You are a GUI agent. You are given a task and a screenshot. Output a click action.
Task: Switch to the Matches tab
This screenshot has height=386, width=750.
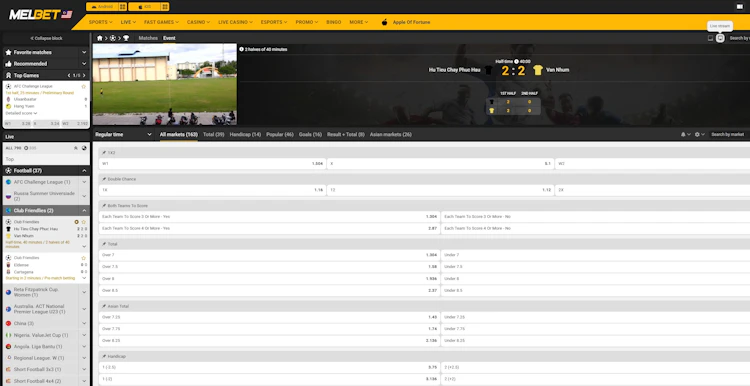coord(148,38)
